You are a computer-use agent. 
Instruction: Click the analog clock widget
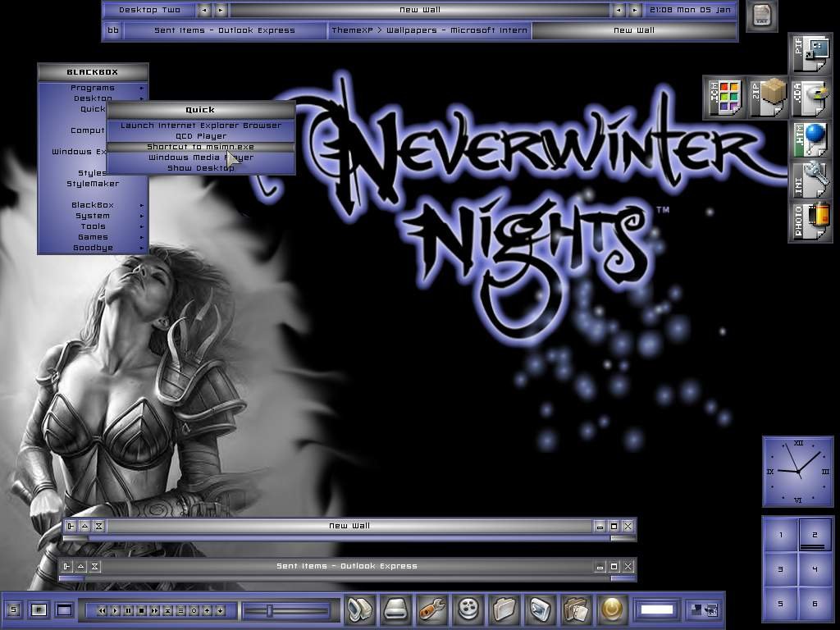pyautogui.click(x=798, y=472)
